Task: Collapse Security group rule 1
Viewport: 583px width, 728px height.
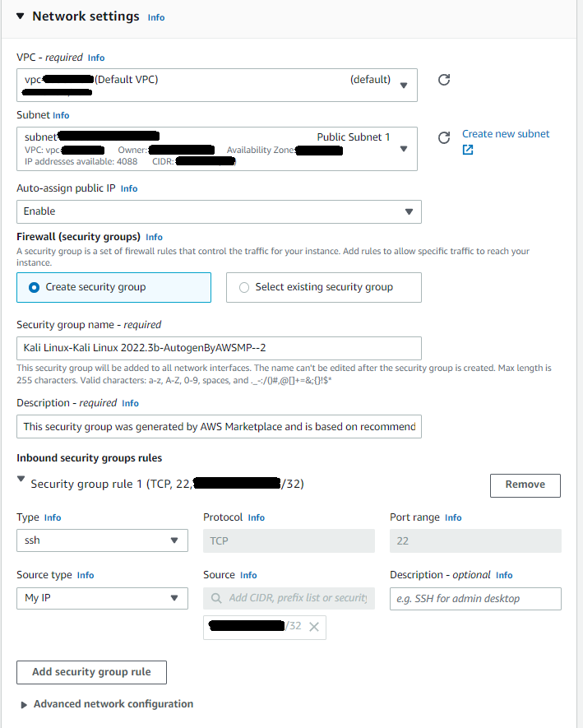Action: tap(21, 481)
